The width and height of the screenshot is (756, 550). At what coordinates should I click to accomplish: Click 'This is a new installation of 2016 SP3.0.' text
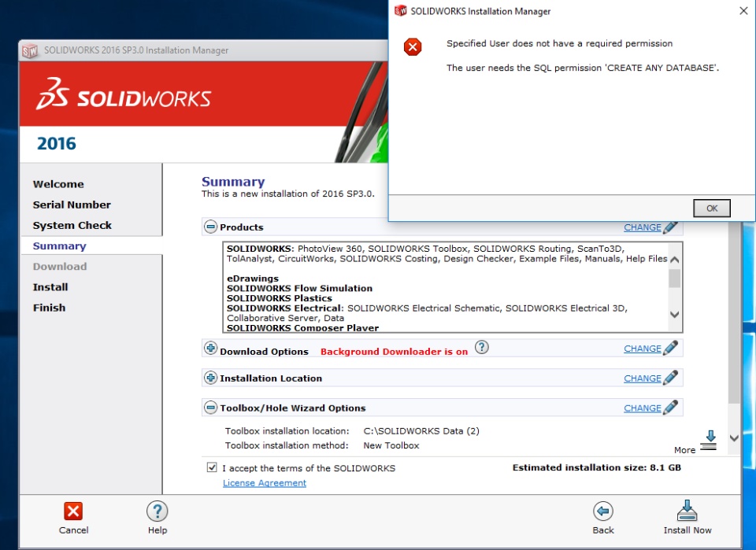[288, 194]
